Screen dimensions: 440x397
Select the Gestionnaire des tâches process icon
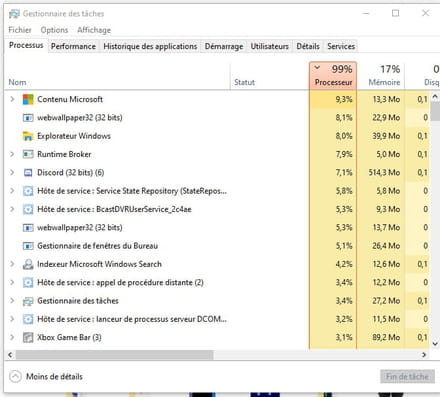(x=28, y=301)
